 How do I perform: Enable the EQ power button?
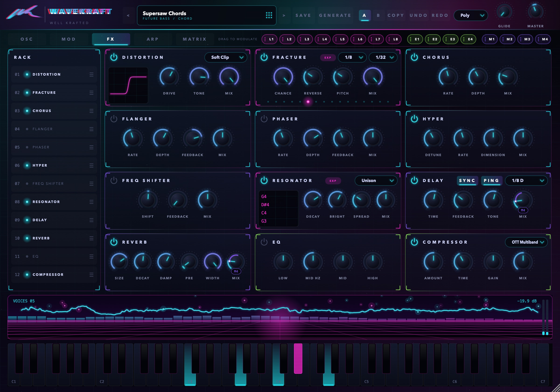(x=264, y=242)
